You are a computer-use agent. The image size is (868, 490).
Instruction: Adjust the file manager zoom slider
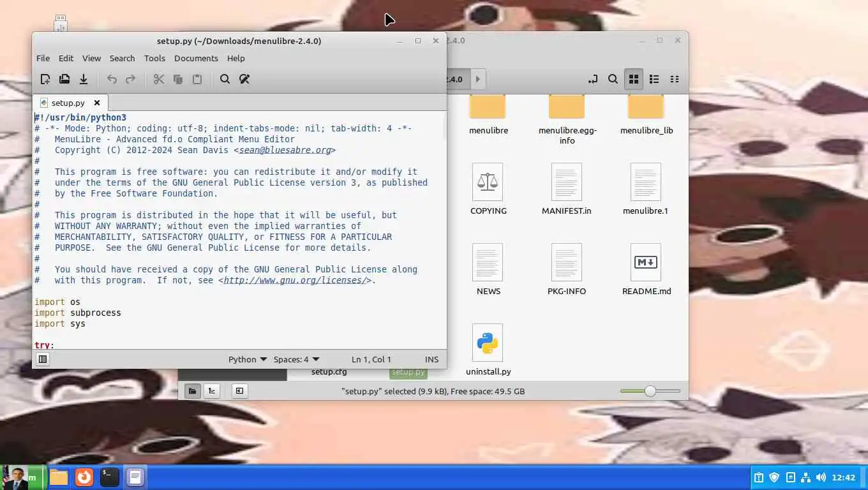[x=650, y=391]
